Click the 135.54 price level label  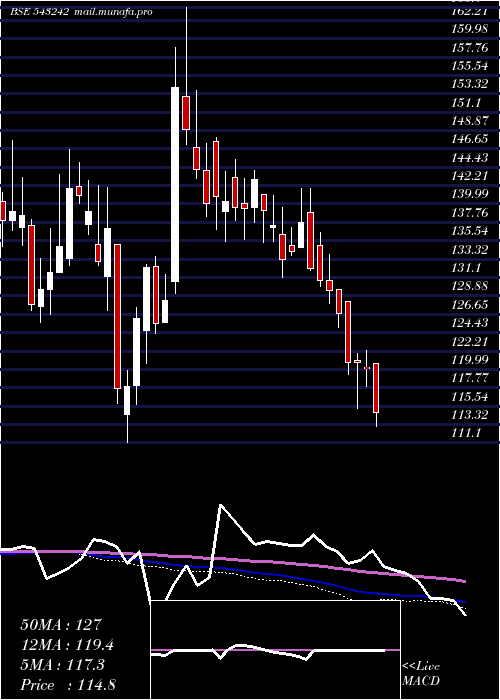(x=469, y=231)
